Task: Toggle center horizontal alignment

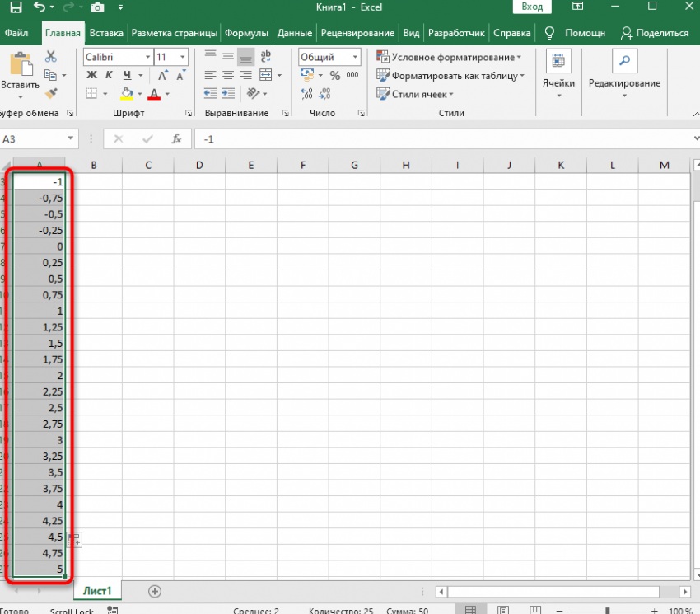Action: point(228,75)
